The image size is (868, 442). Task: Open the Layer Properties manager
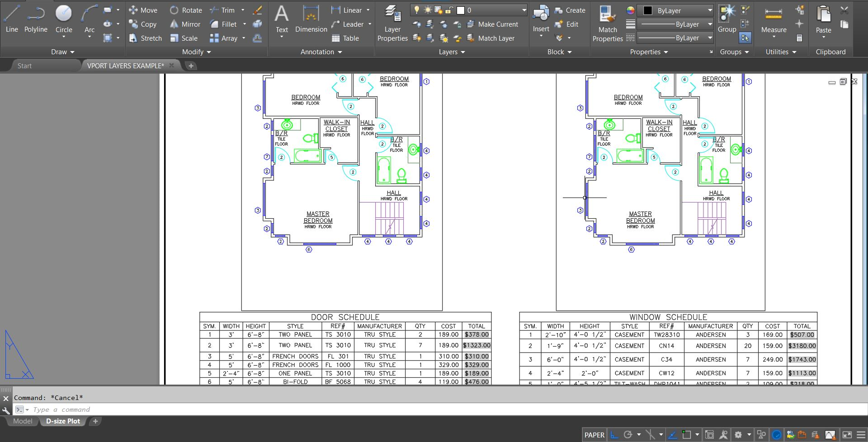pos(392,24)
